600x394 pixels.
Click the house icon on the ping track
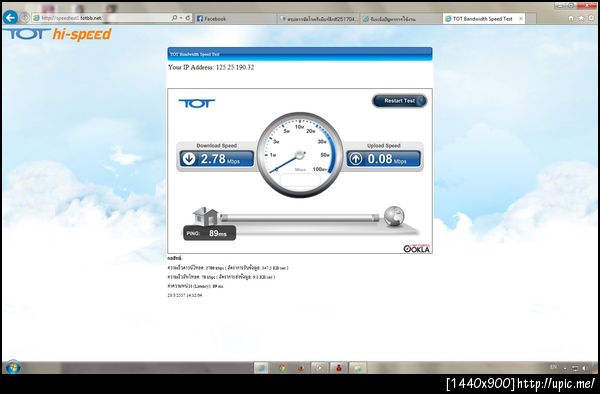click(205, 217)
